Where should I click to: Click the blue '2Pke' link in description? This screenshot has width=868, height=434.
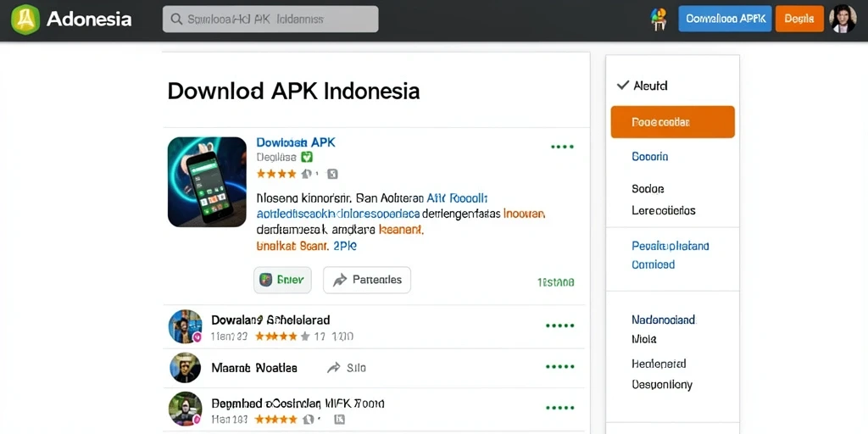click(345, 246)
